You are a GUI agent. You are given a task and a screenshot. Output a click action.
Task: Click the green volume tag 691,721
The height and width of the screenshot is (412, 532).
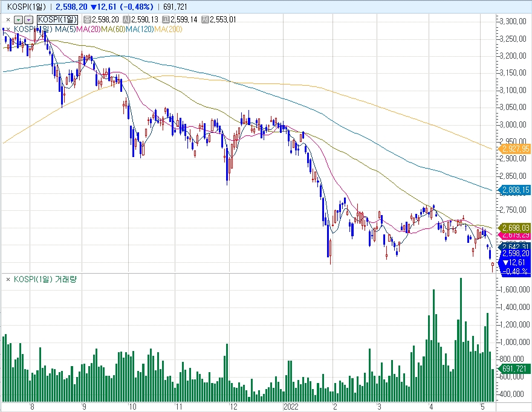click(x=514, y=369)
